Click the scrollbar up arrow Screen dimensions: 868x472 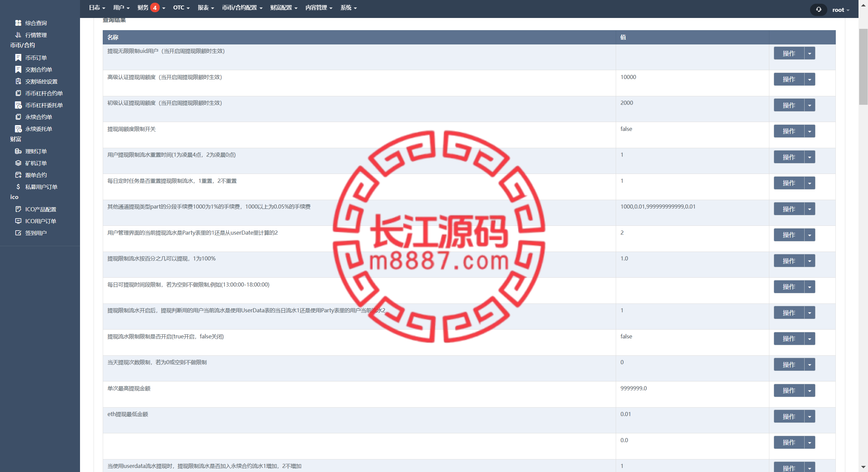tap(863, 5)
